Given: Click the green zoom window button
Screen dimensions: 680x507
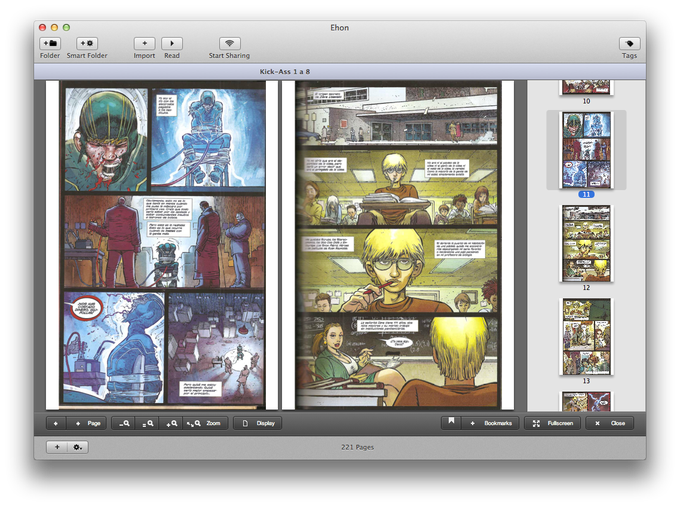Looking at the screenshot, I should (66, 27).
